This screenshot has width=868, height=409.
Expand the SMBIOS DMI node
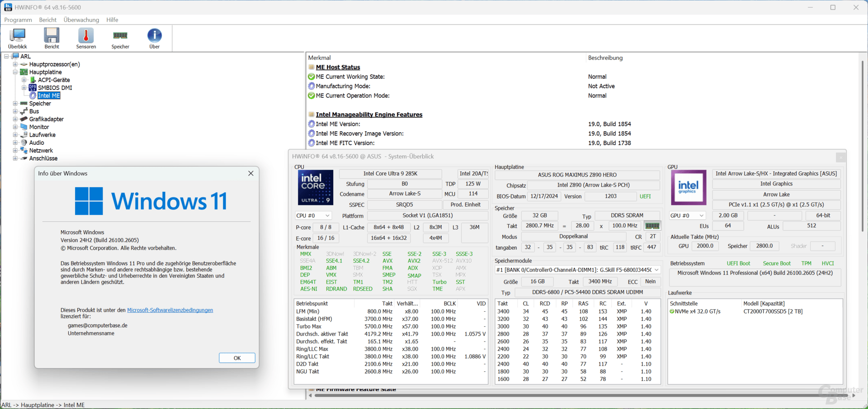pyautogui.click(x=24, y=88)
